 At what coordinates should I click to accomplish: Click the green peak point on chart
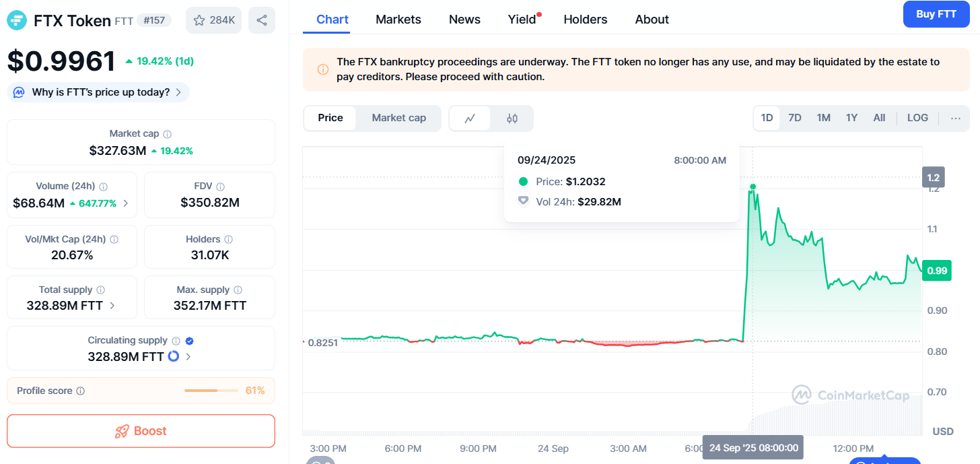click(x=753, y=187)
